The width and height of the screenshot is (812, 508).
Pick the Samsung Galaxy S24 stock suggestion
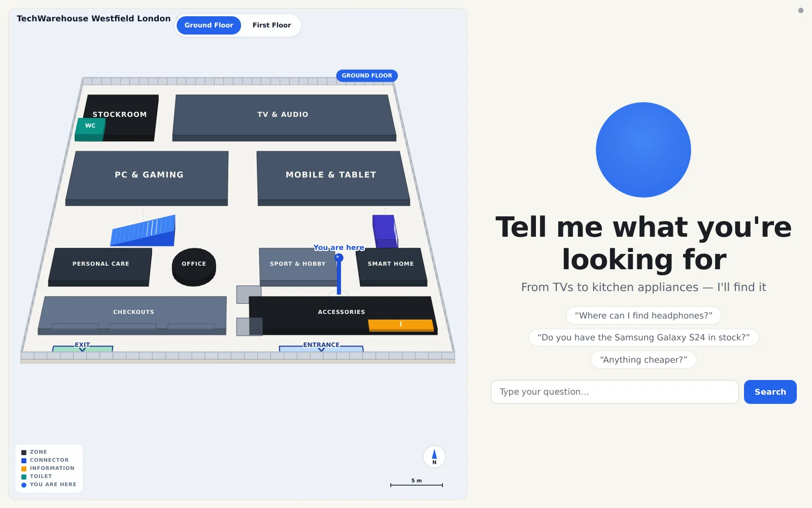[644, 337]
